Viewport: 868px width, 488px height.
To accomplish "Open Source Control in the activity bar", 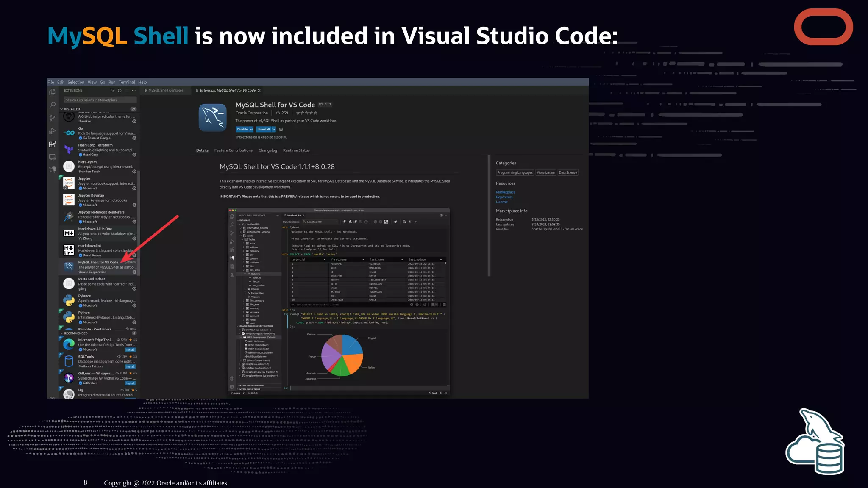I will coord(52,118).
